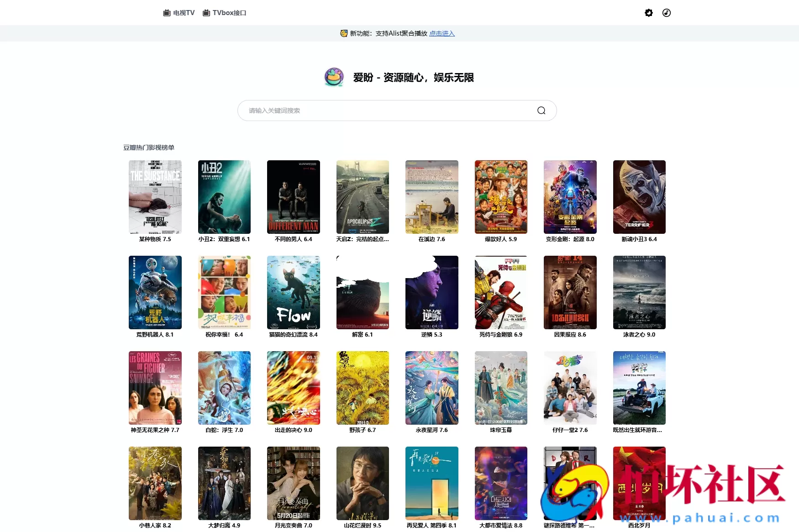Screen dimensions: 799x532
Task: Focus the keyword search input field
Action: click(388, 111)
